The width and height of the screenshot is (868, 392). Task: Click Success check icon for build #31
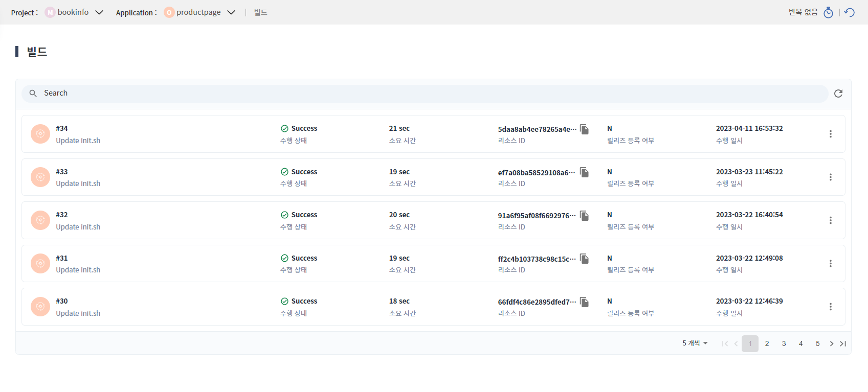[x=284, y=258]
